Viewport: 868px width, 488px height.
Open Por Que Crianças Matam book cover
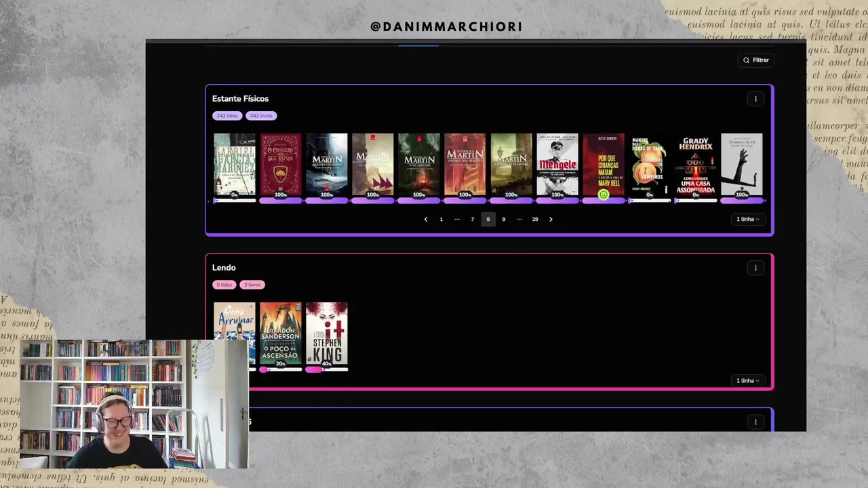tap(604, 163)
